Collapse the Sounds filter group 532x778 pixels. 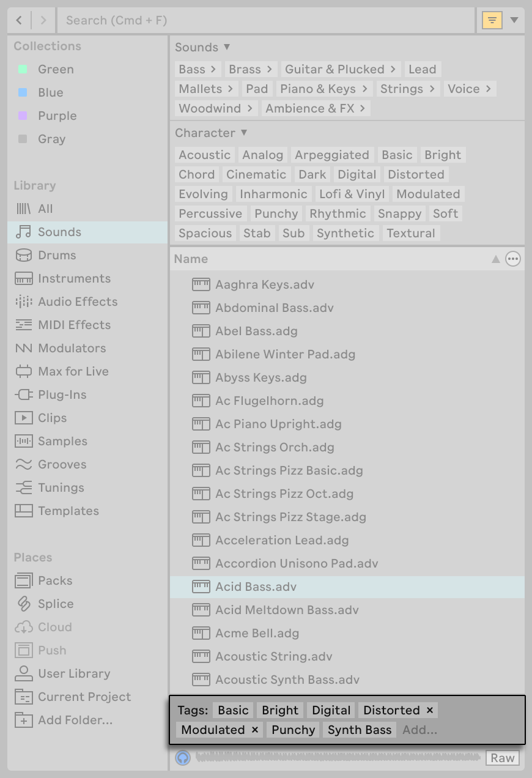point(227,47)
